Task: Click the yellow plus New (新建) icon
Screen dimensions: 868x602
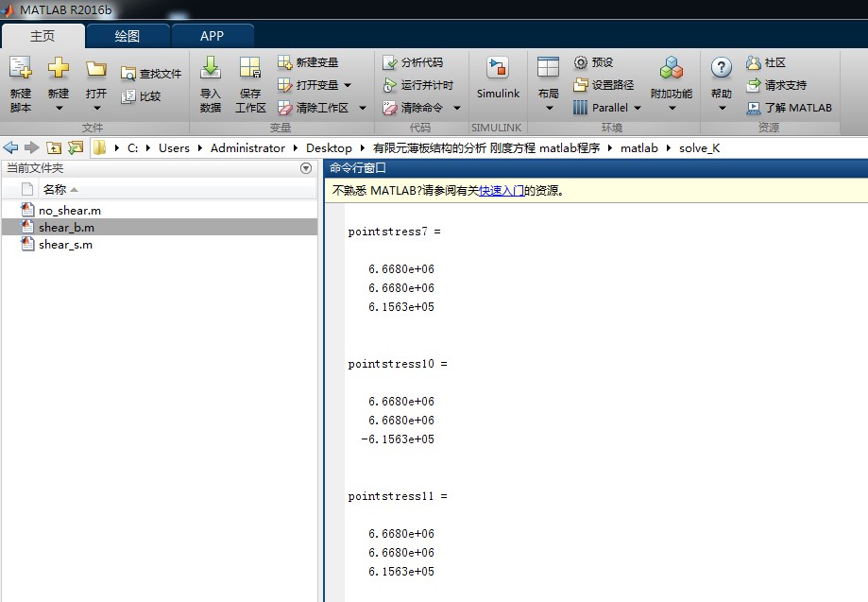Action: click(59, 67)
